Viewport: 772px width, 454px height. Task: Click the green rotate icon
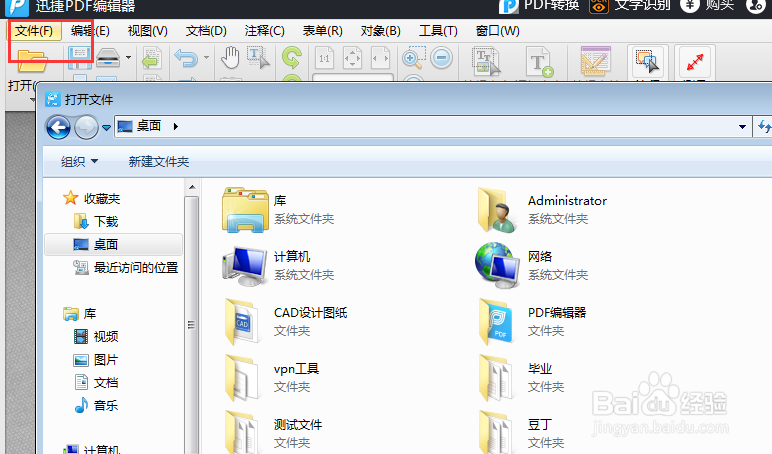(292, 58)
